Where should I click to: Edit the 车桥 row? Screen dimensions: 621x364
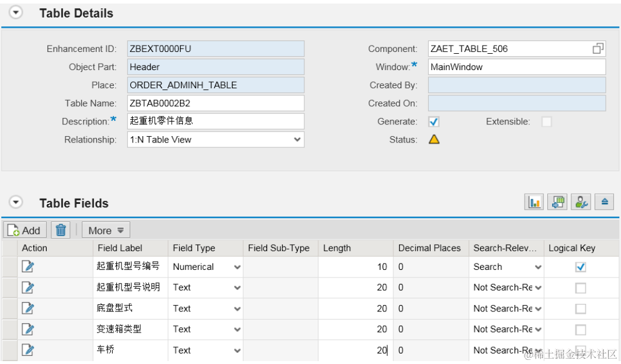tap(27, 350)
